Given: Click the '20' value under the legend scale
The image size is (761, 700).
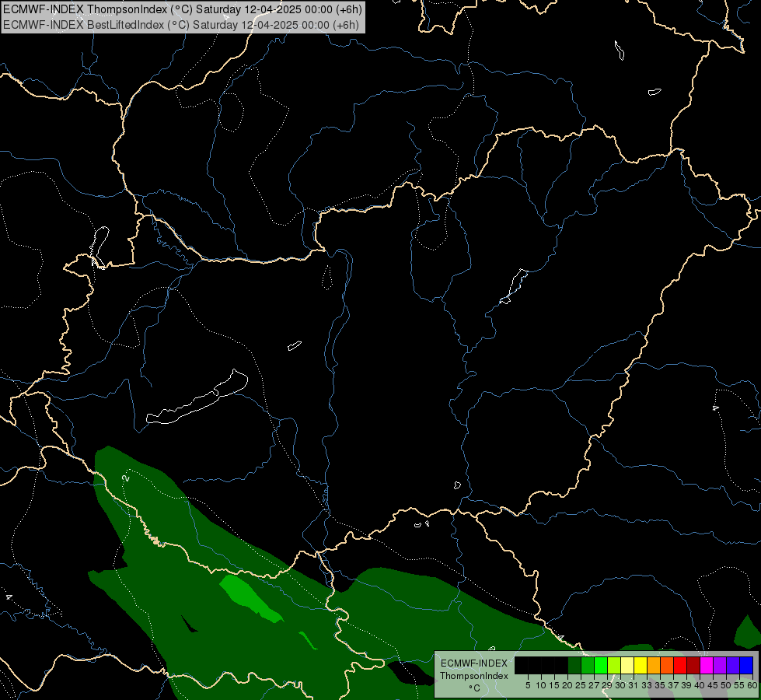Looking at the screenshot, I should point(567,685).
